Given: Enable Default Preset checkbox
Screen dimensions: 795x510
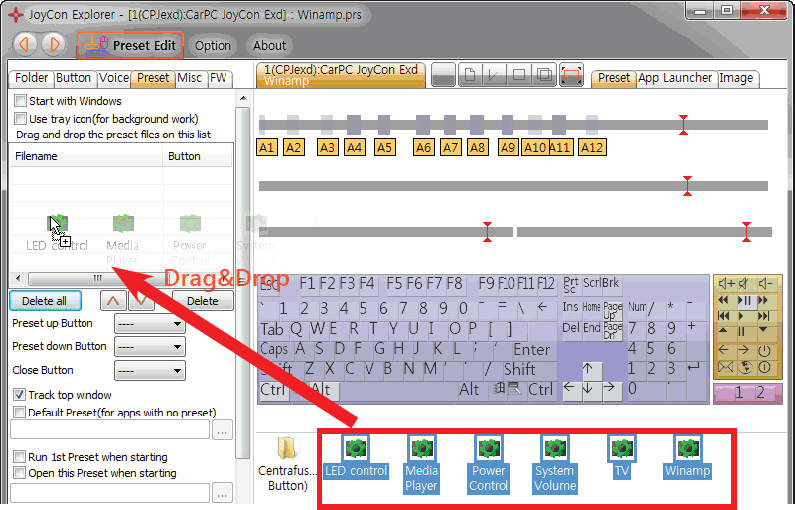Looking at the screenshot, I should 19,412.
